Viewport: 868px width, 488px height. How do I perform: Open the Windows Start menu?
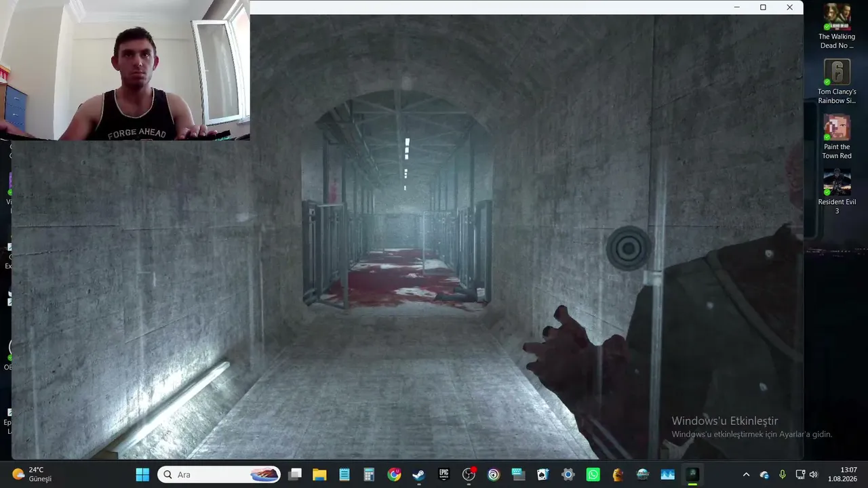[x=142, y=474]
